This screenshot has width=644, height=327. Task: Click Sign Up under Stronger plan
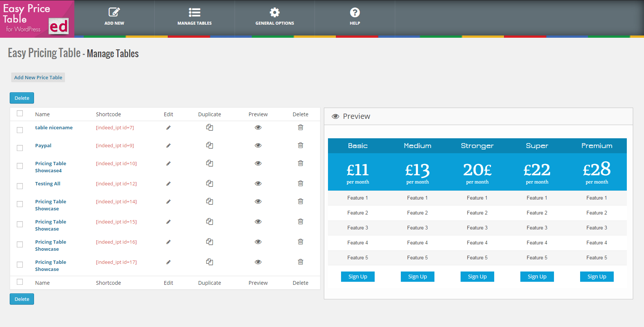[477, 277]
